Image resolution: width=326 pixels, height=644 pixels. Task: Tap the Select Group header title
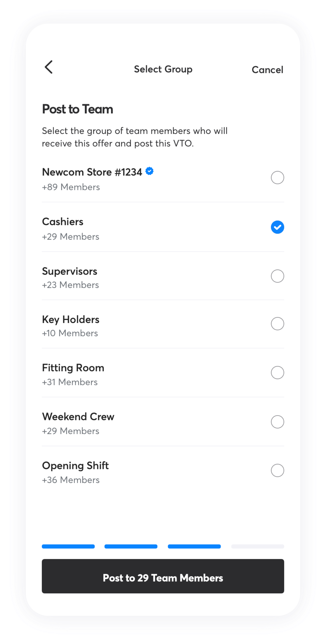pyautogui.click(x=163, y=69)
